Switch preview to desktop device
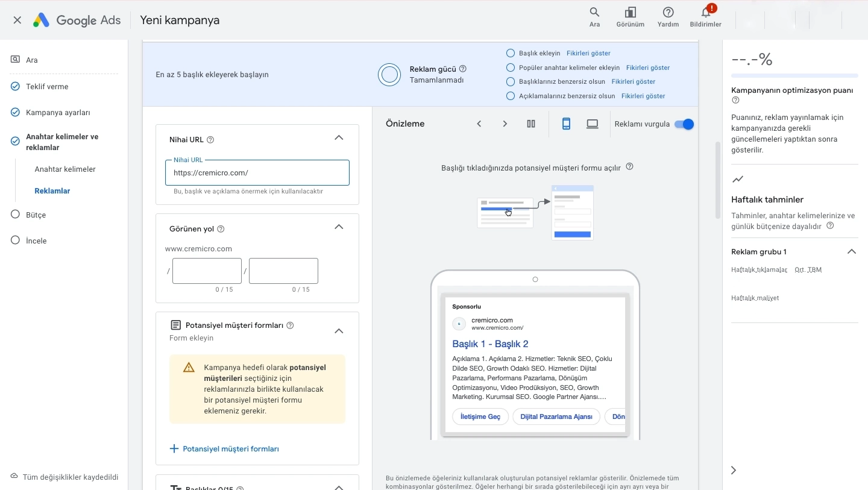 pos(593,124)
